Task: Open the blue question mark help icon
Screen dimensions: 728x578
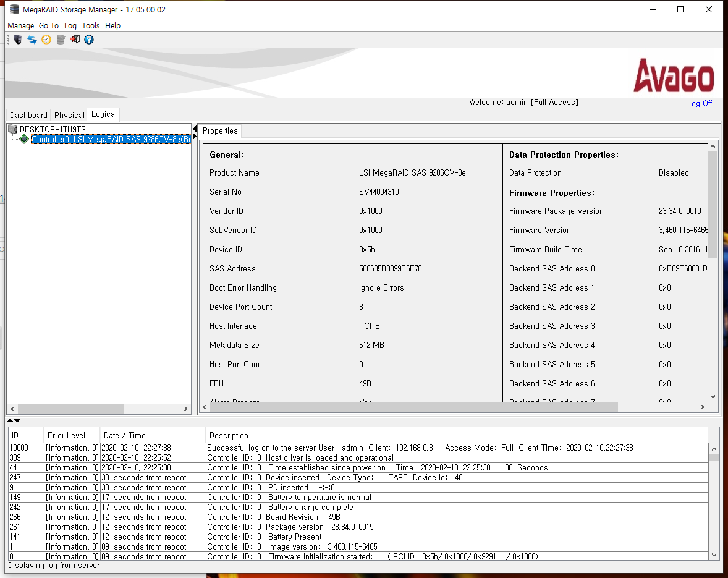Action: 88,40
